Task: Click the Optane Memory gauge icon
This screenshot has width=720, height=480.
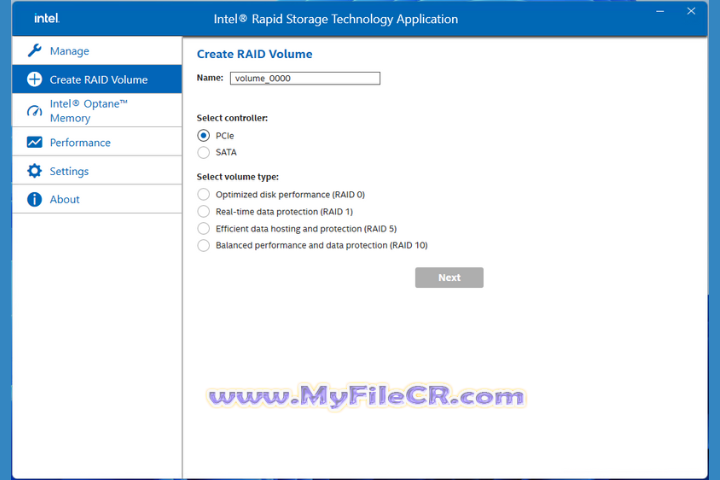Action: (x=34, y=111)
